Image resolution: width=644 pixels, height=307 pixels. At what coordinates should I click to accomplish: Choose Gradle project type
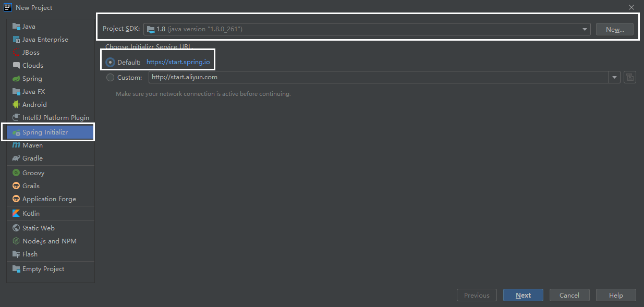(51, 158)
